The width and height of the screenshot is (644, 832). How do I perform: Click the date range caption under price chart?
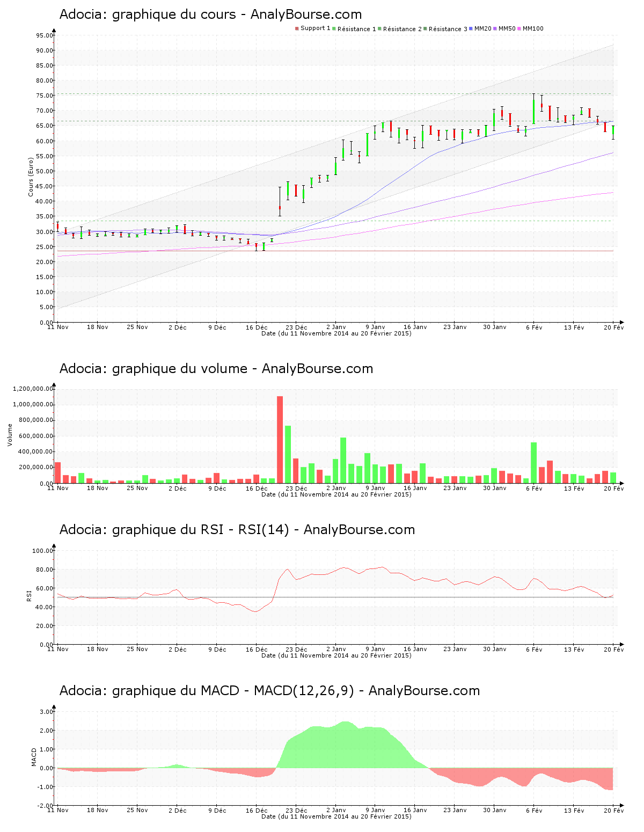point(336,333)
